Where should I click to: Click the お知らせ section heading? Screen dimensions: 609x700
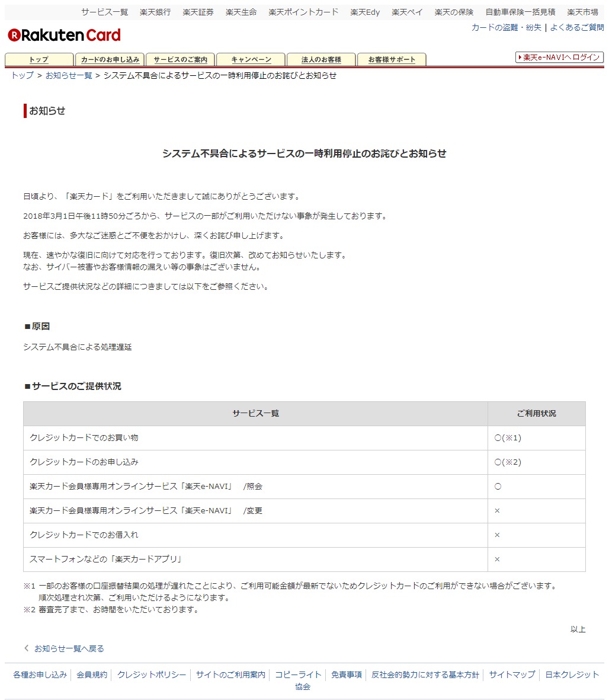[47, 111]
